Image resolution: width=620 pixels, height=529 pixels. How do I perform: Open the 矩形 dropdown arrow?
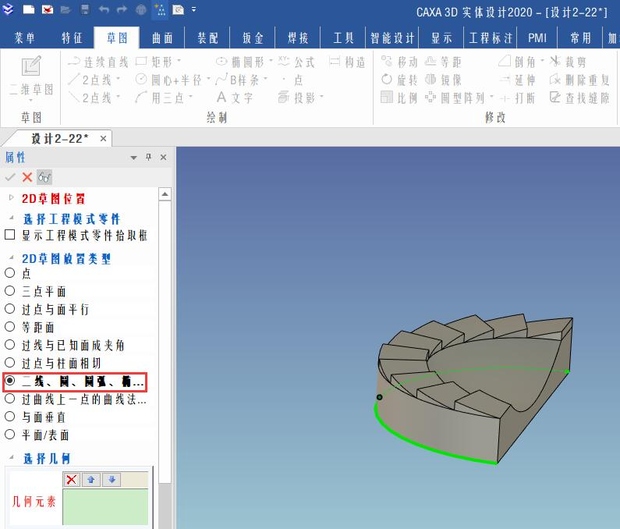(179, 60)
